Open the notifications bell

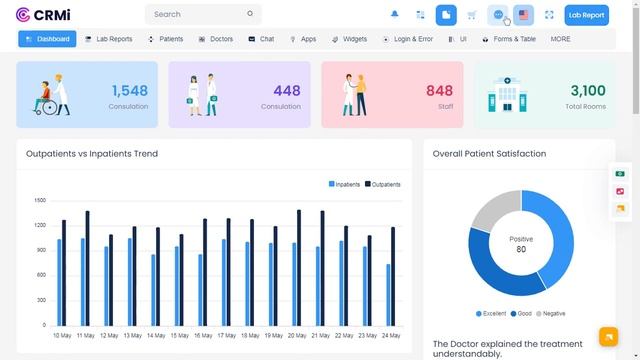[394, 15]
